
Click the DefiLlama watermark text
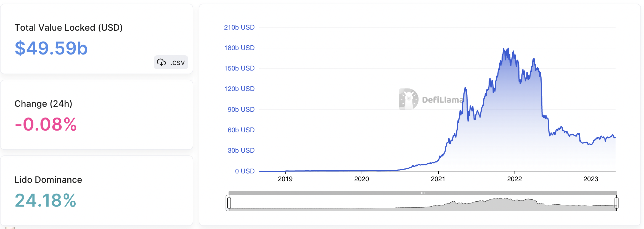pyautogui.click(x=442, y=100)
